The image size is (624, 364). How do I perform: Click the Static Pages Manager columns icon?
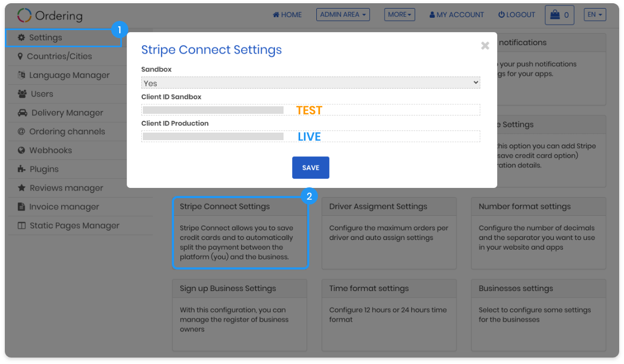coord(21,225)
